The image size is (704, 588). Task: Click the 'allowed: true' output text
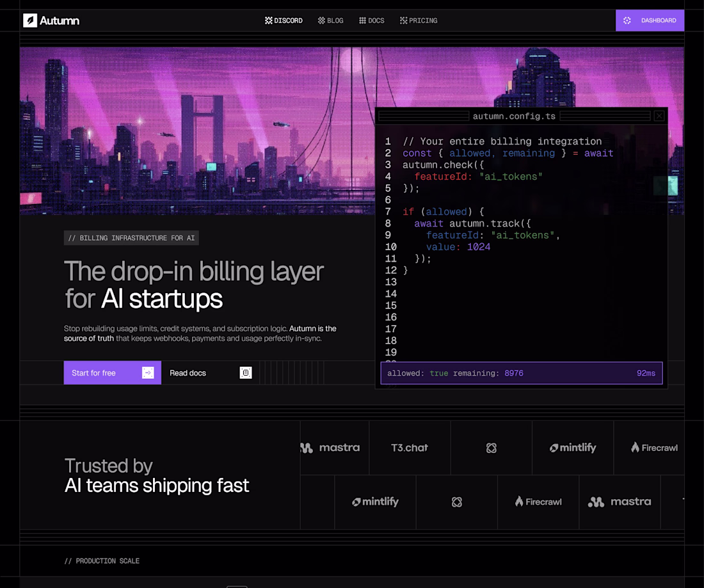click(417, 373)
